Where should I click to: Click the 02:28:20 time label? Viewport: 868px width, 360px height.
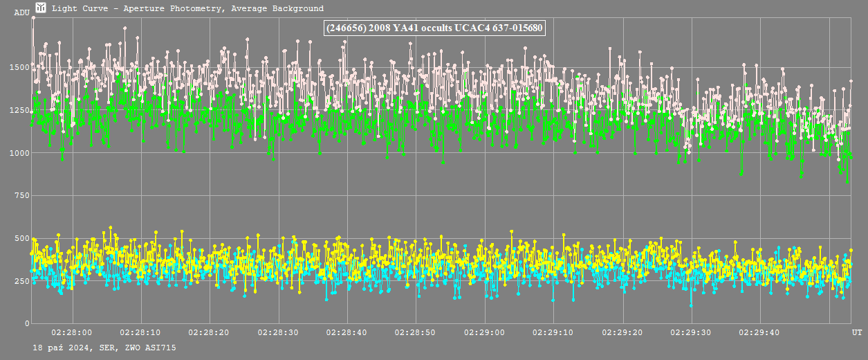pyautogui.click(x=209, y=332)
